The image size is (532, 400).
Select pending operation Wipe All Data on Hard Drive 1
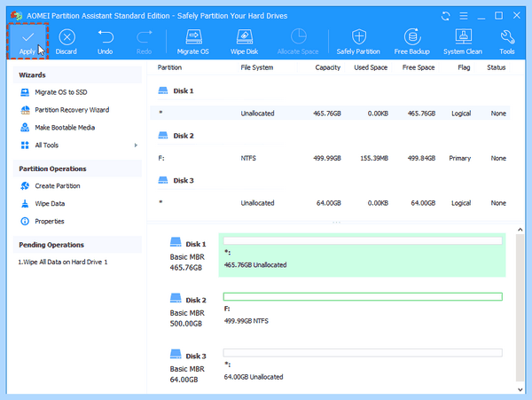coord(63,262)
